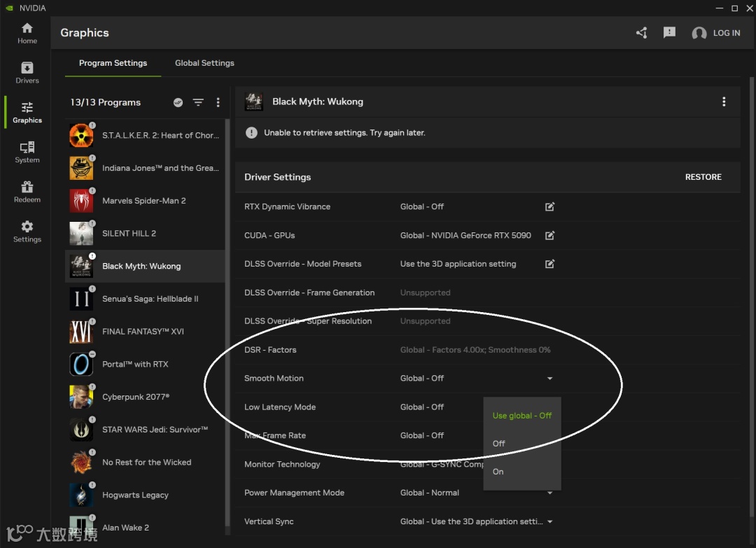Click 'DSR - Factors' setting label

(x=270, y=350)
